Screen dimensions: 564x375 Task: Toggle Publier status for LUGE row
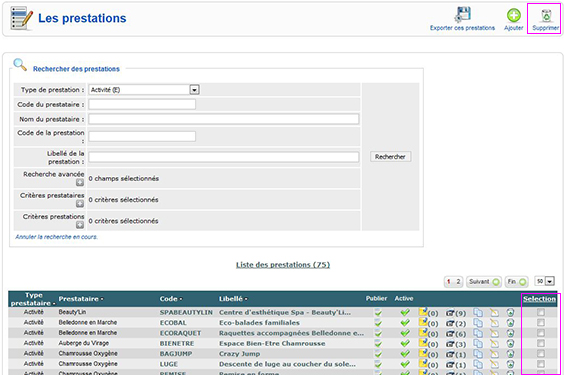[x=378, y=365]
